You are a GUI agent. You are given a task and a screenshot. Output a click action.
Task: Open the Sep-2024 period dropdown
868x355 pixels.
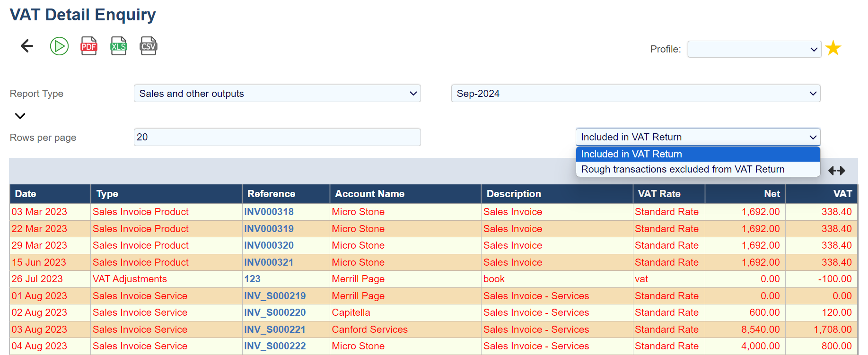pyautogui.click(x=635, y=94)
